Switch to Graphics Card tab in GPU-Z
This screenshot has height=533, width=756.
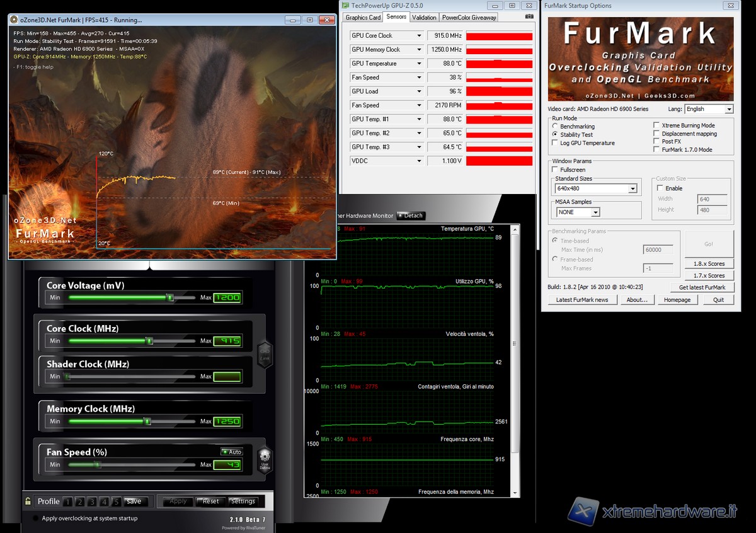(x=363, y=18)
